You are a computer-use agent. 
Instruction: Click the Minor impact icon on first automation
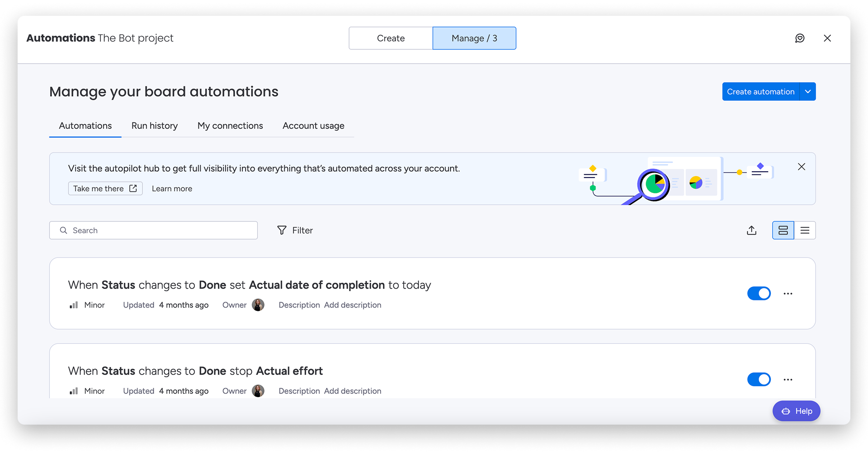pos(74,305)
